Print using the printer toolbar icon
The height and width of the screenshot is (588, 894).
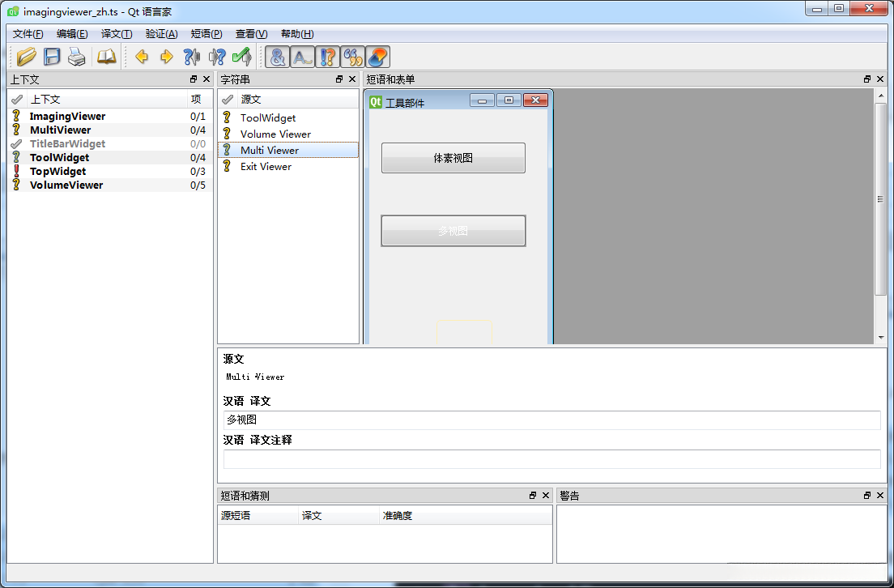[76, 57]
